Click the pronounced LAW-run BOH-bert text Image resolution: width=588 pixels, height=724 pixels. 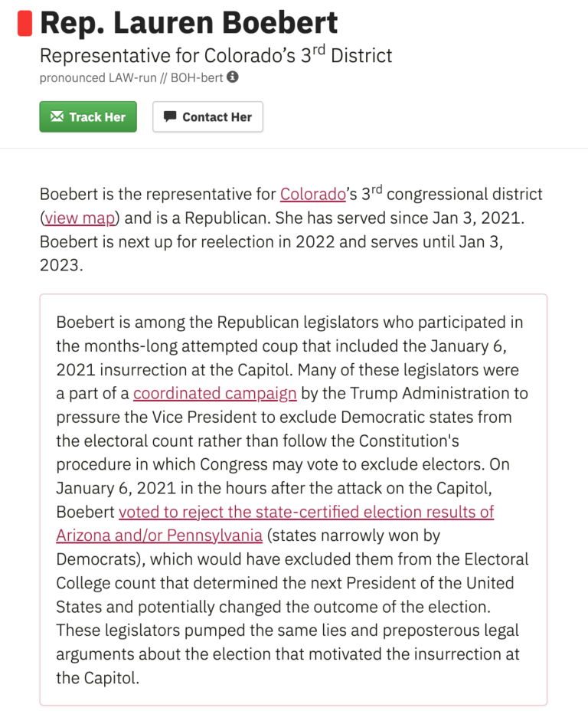click(x=132, y=77)
